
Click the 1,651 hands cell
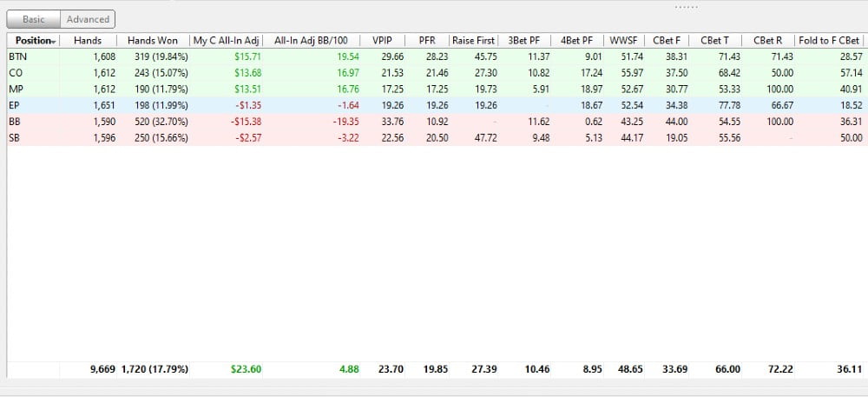tap(103, 105)
